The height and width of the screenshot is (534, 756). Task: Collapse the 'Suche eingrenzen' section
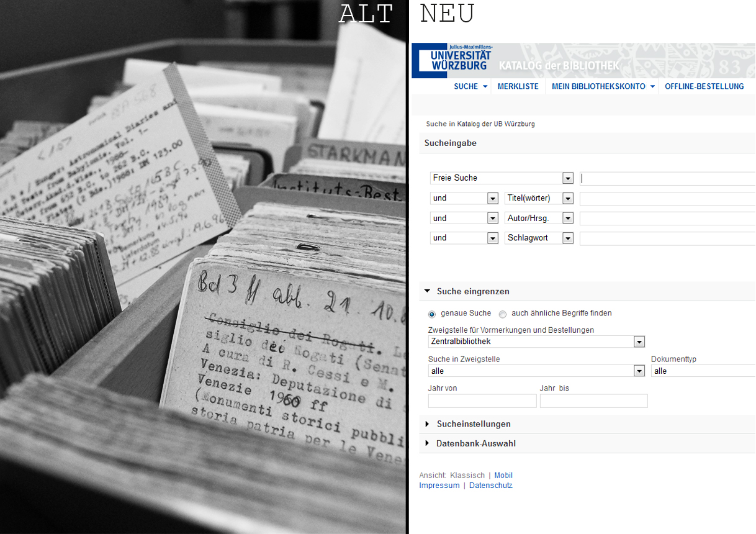tap(428, 291)
